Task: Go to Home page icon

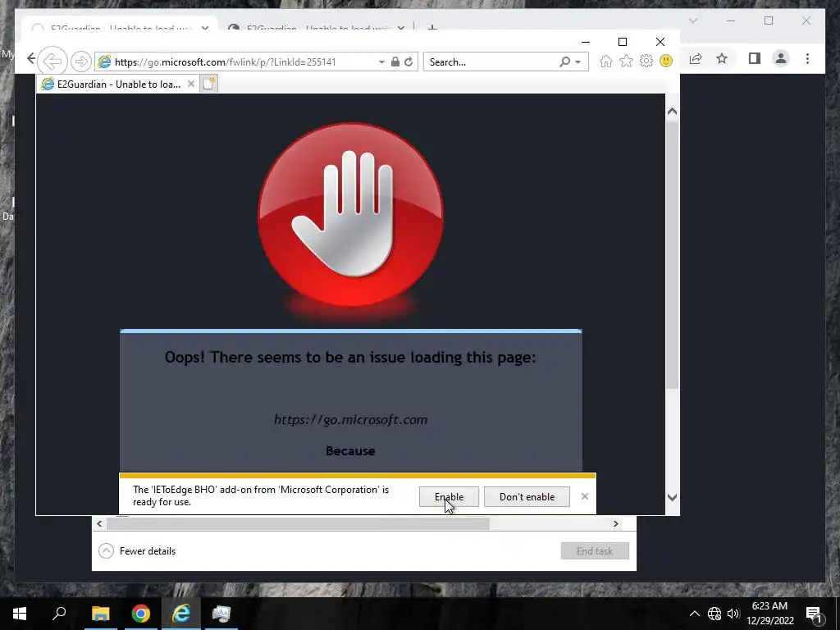Action: click(606, 61)
